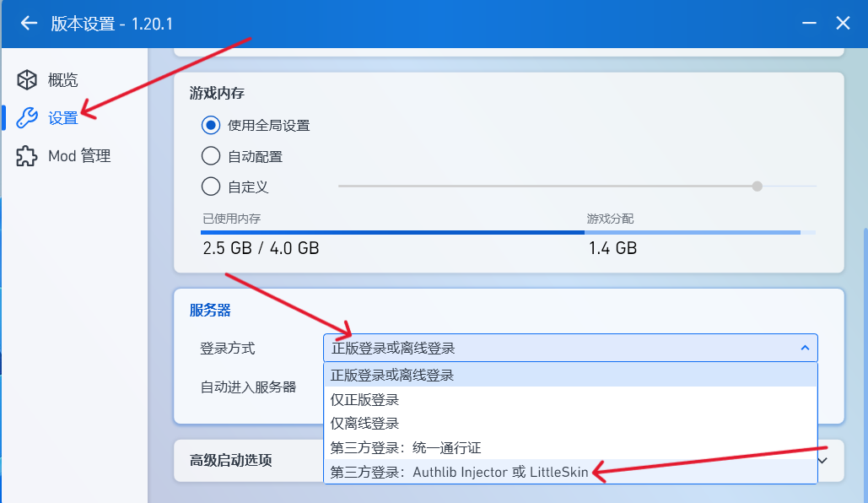
Task: Select Authlib Injector 或 LittleSkin option
Action: 460,473
